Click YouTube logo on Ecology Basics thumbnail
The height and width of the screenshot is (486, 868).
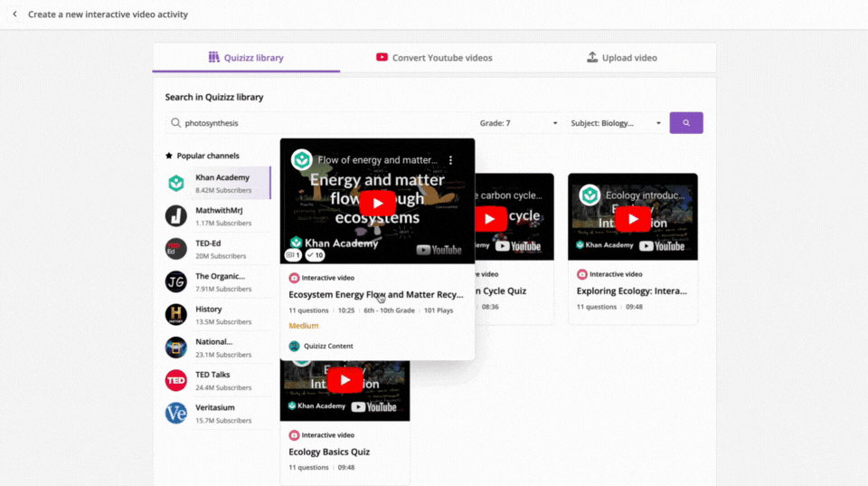click(x=374, y=406)
